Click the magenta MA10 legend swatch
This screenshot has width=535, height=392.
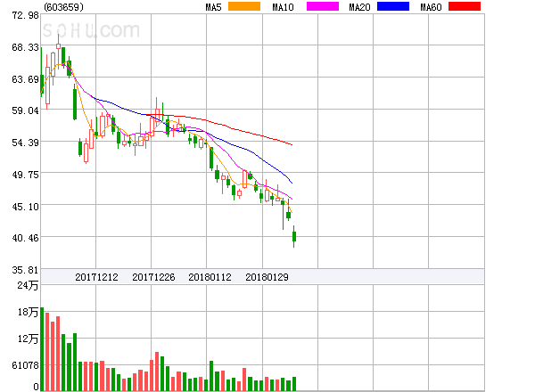(x=323, y=6)
